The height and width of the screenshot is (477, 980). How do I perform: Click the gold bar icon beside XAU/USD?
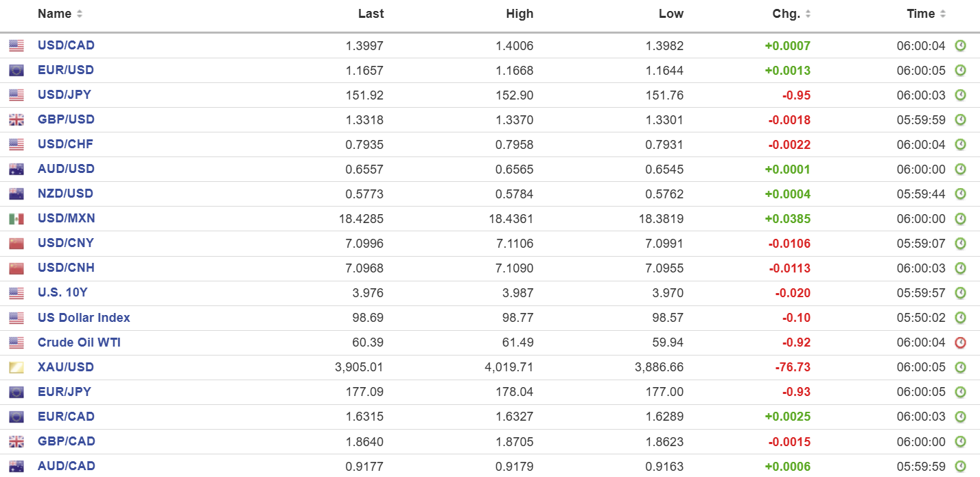click(16, 368)
